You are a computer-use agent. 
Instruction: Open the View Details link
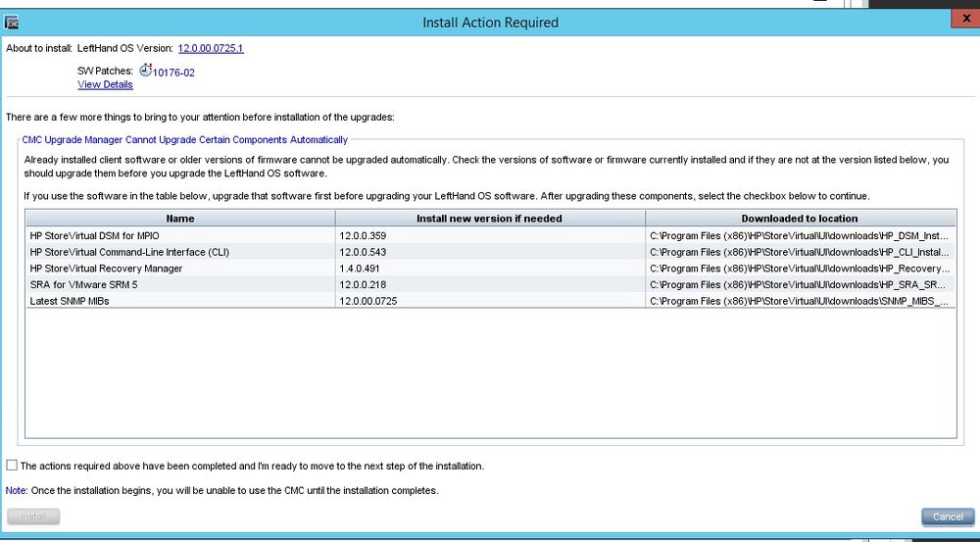coord(105,84)
